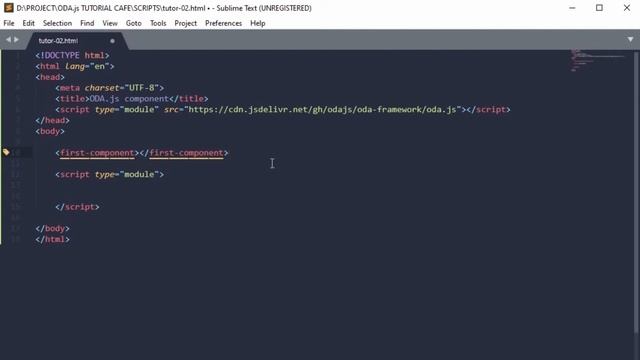Open the Preferences menu
The height and width of the screenshot is (360, 640).
coord(223,23)
